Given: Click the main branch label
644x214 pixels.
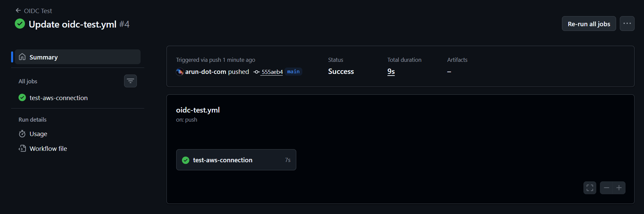Looking at the screenshot, I should coord(293,72).
